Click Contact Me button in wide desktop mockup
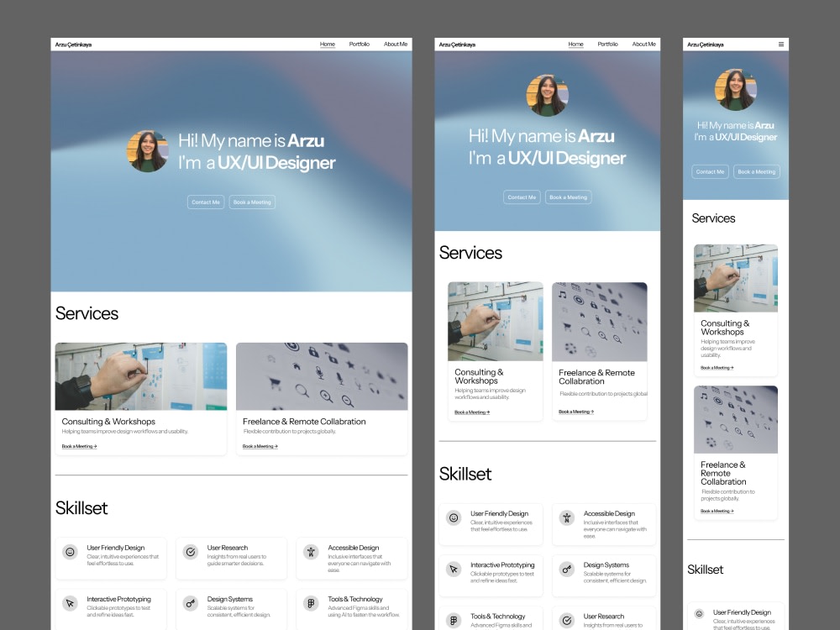Image resolution: width=840 pixels, height=630 pixels. 206,202
